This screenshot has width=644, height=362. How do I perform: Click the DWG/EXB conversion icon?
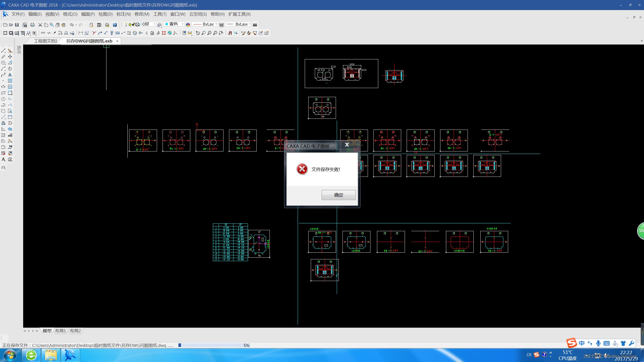(x=99, y=25)
